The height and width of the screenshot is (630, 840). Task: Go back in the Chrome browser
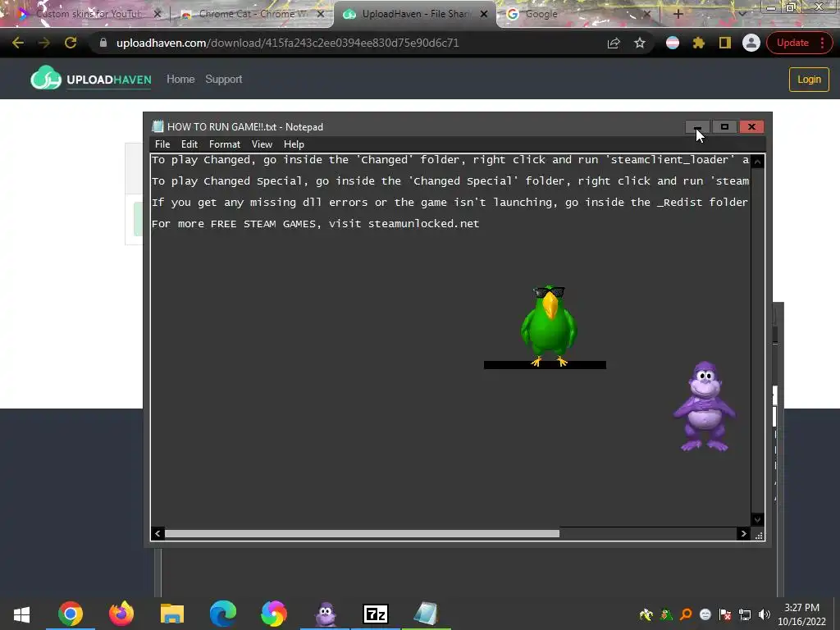point(18,43)
